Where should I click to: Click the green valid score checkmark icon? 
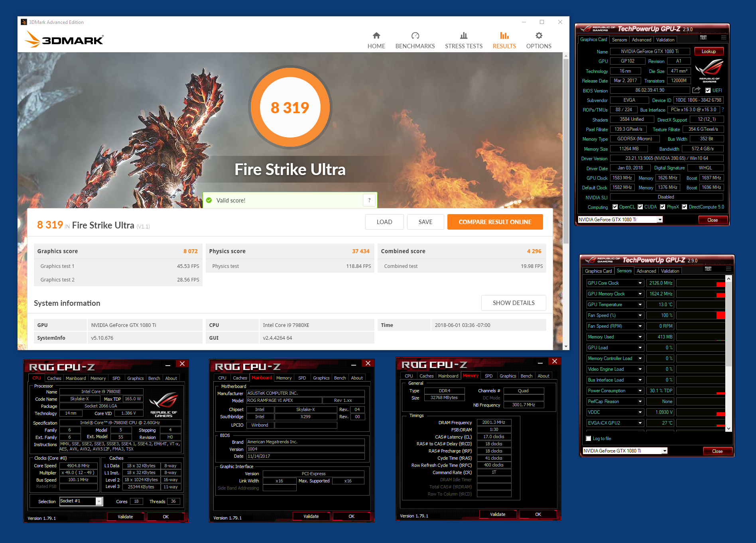pyautogui.click(x=209, y=200)
